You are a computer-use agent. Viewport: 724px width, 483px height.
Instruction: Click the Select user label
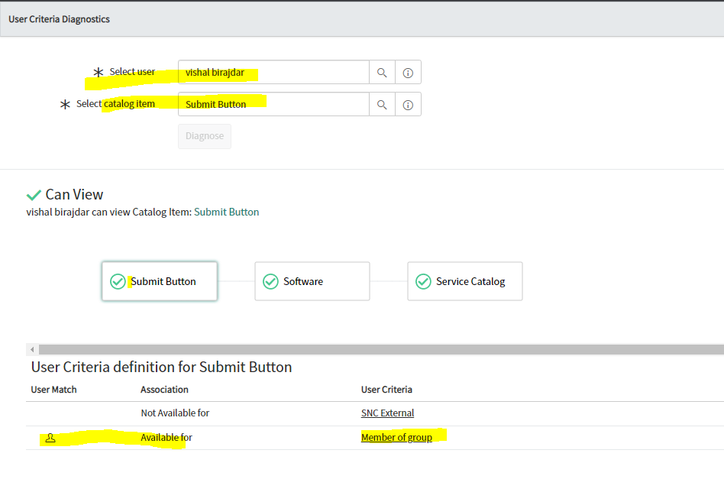coord(132,72)
